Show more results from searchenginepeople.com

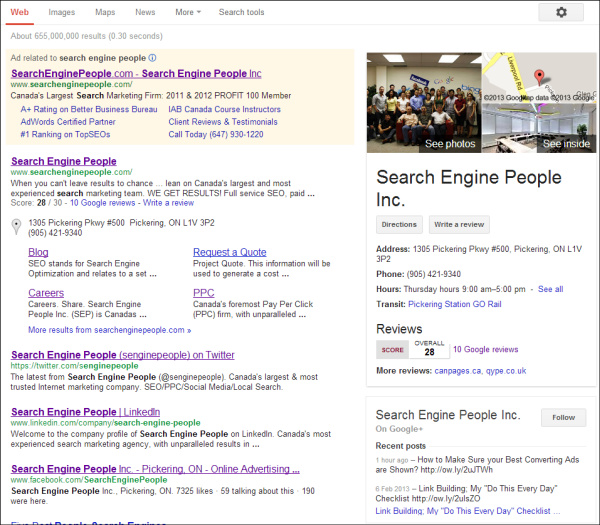(109, 329)
